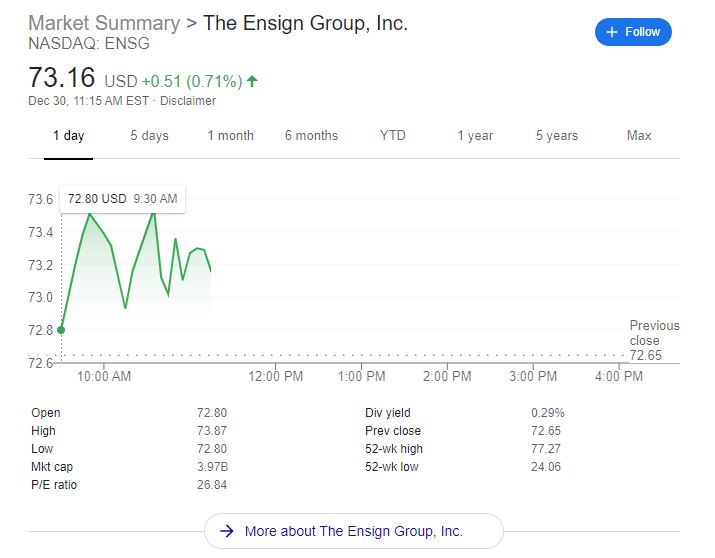Click the Follow button
Screen dimensions: 715x558
tap(633, 32)
